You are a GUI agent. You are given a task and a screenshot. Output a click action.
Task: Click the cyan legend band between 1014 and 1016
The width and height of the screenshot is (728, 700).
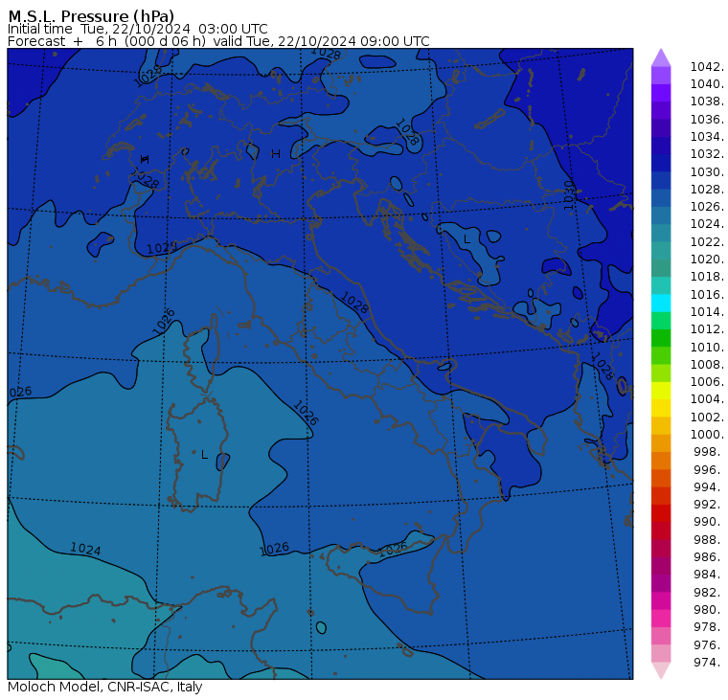[661, 304]
